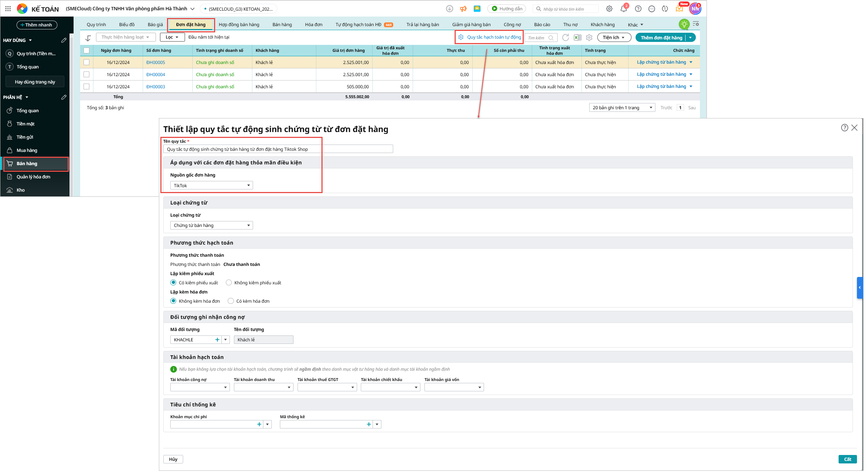Open the Lọc filter dropdown
The image size is (868, 473).
click(172, 37)
